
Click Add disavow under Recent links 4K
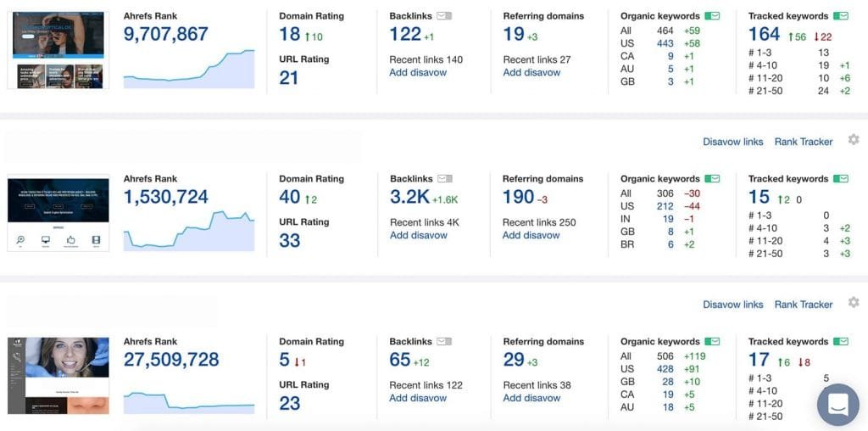coord(419,236)
